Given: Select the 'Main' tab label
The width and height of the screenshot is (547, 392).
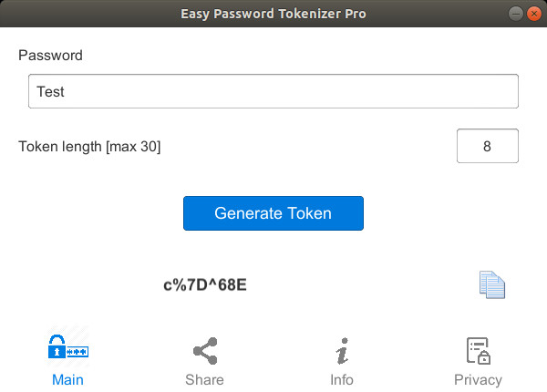Looking at the screenshot, I should pos(68,379).
